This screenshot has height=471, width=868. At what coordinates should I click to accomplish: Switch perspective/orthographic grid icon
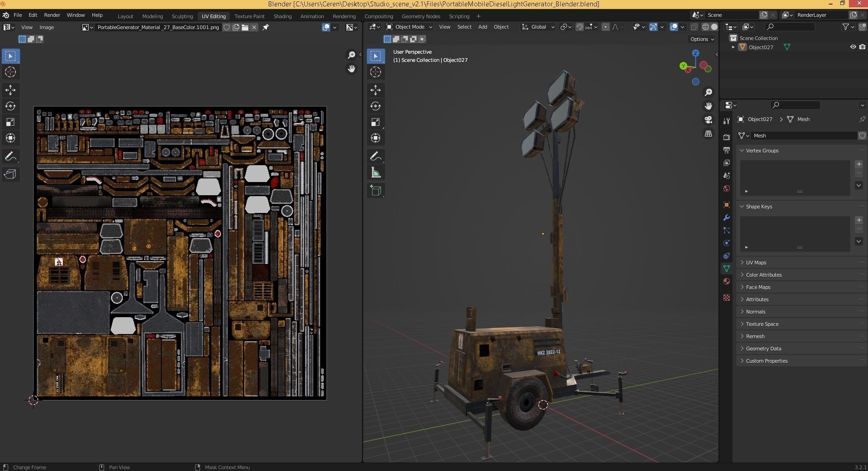pyautogui.click(x=708, y=133)
